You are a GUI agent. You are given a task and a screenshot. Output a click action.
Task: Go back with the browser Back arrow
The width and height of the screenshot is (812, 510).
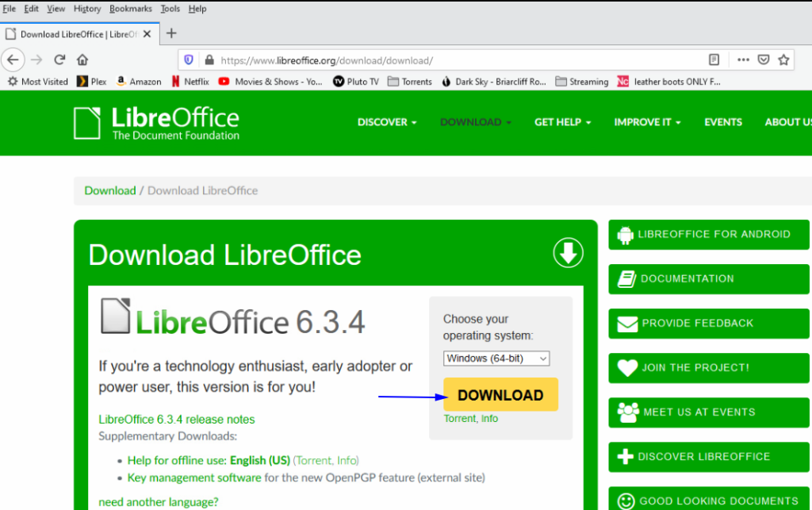point(13,60)
